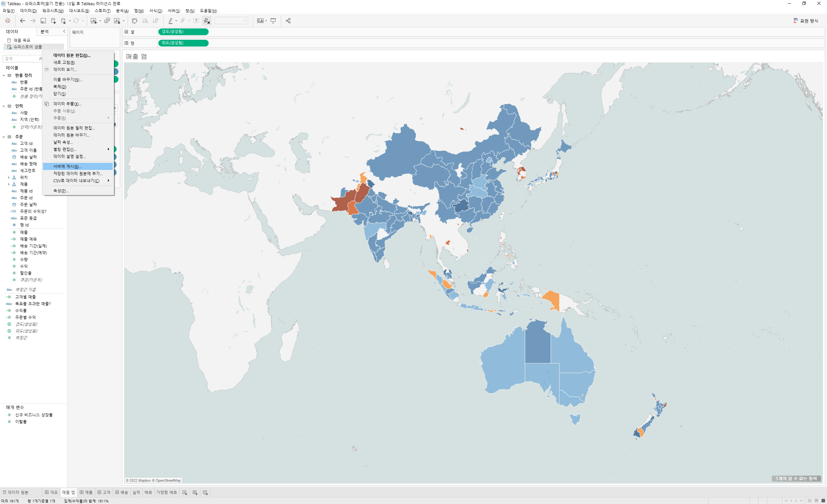Toggle the Show Mark Labels T icon
Viewport: 827px width, 504px height.
click(x=196, y=21)
